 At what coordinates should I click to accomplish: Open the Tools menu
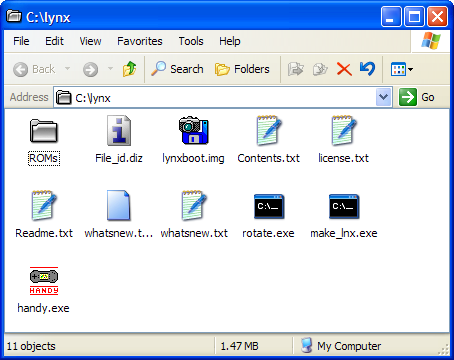pos(191,41)
